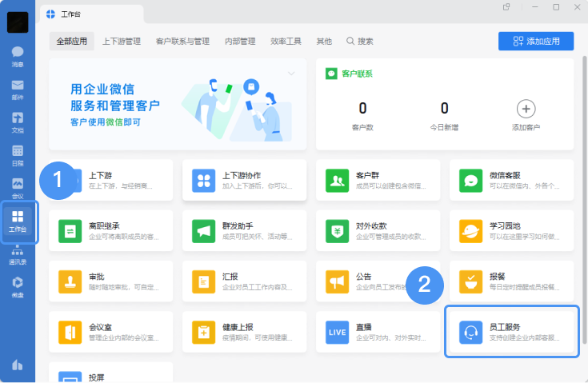Switch to the 内部管理 tab
588x383 pixels.
(x=240, y=42)
